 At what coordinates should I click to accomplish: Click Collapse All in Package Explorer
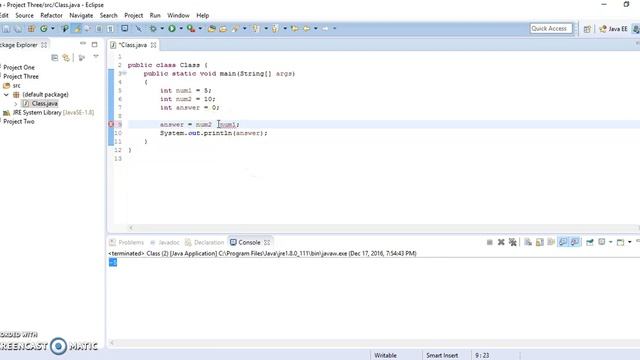(55, 58)
